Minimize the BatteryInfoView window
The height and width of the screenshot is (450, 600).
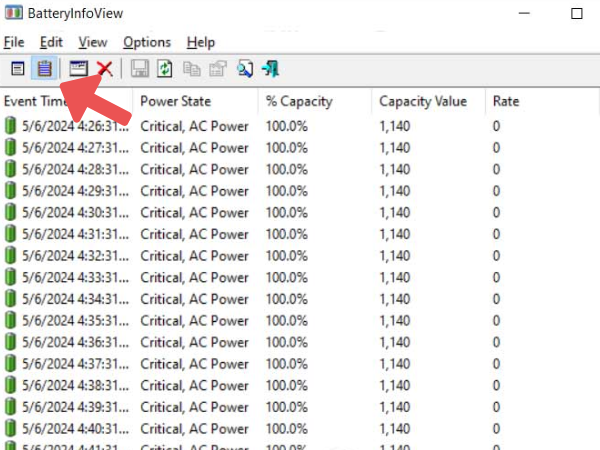coord(524,13)
